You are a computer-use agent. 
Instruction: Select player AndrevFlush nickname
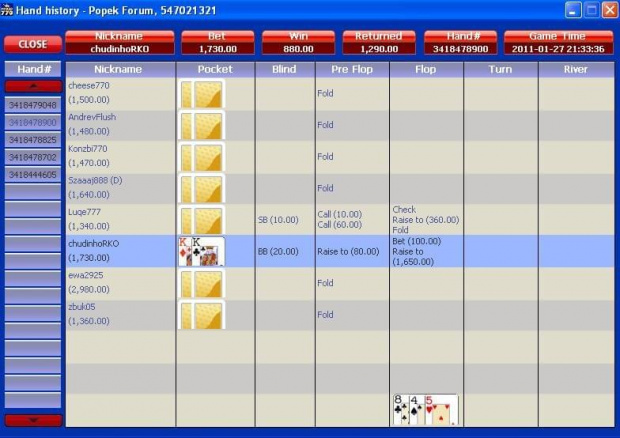click(92, 117)
